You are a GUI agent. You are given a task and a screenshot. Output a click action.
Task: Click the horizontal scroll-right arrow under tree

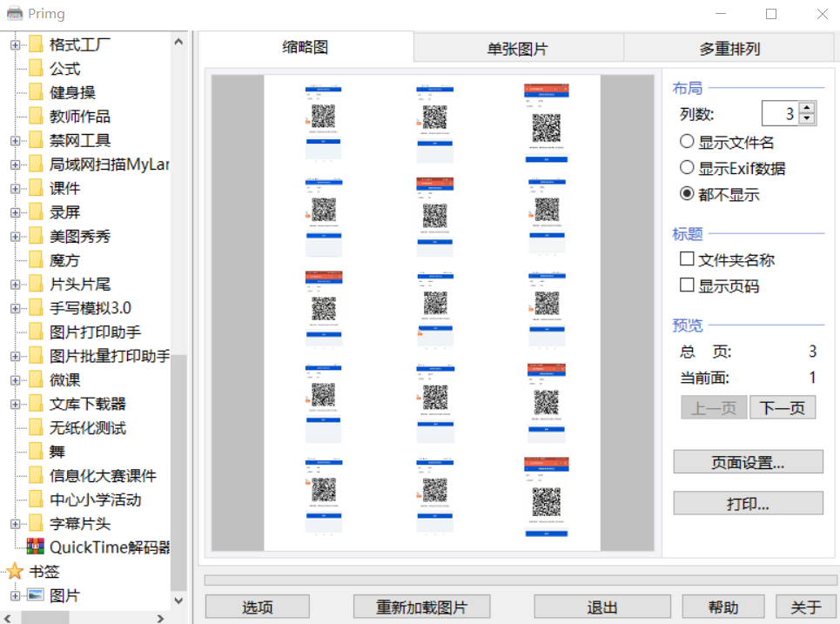[x=160, y=618]
